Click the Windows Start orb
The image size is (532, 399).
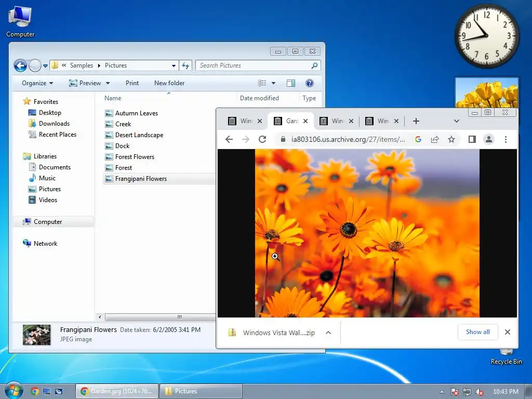click(14, 391)
